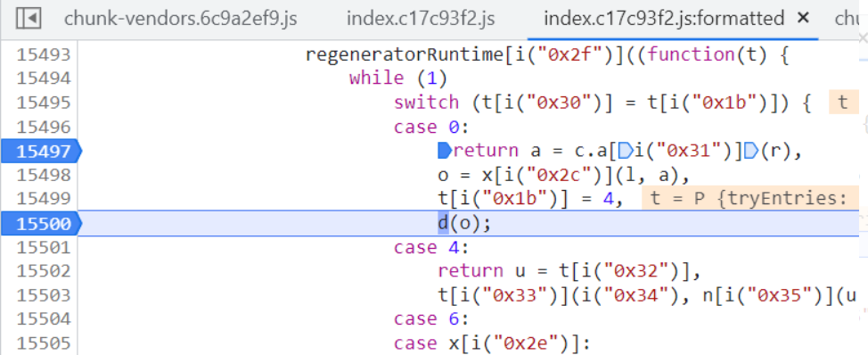Add a breakpoint on line 15496

click(x=43, y=127)
